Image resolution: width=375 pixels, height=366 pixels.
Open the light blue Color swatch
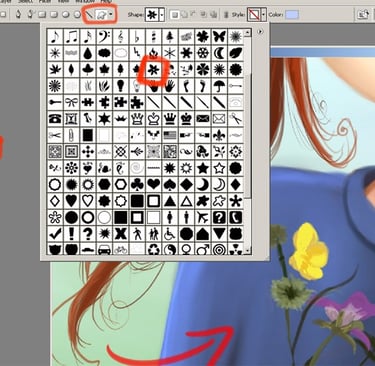click(292, 15)
